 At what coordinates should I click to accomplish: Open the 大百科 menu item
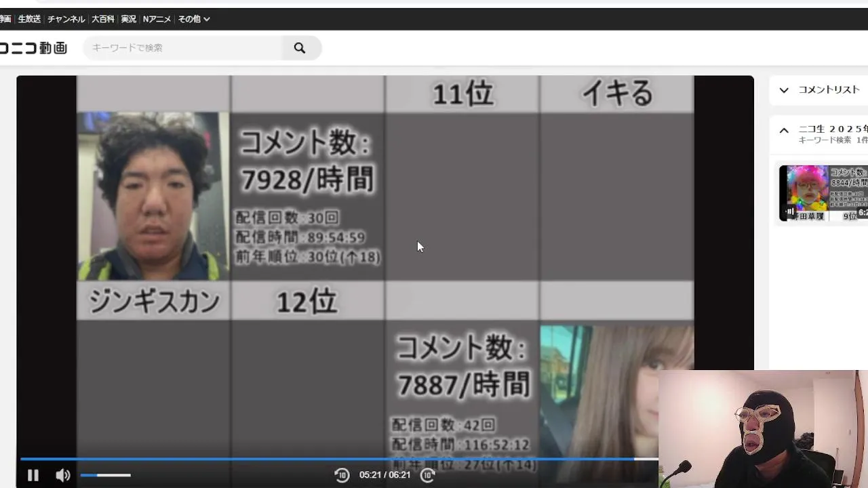click(103, 19)
